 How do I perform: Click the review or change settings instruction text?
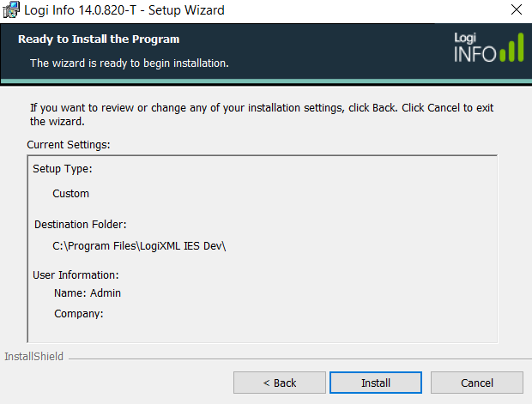point(262,114)
